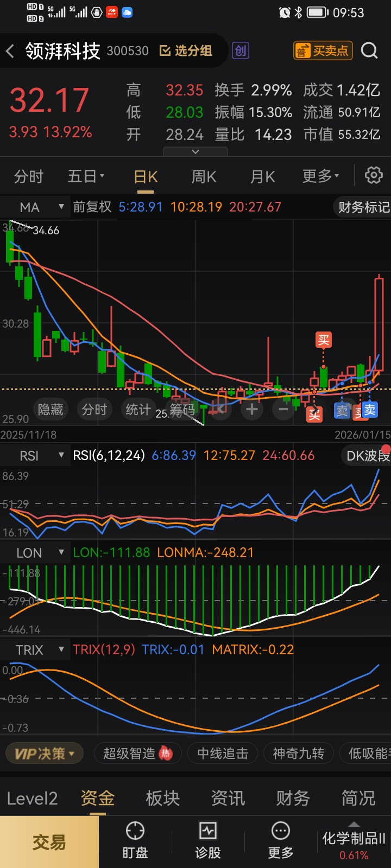Open the 简况 company profile tab
Screen dimensions: 391x868
tap(358, 798)
